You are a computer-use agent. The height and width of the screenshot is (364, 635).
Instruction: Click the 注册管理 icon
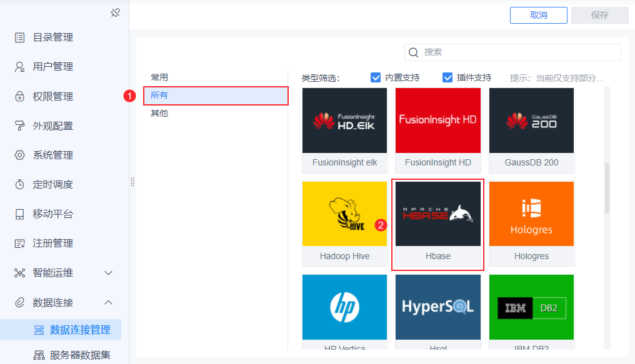point(19,243)
